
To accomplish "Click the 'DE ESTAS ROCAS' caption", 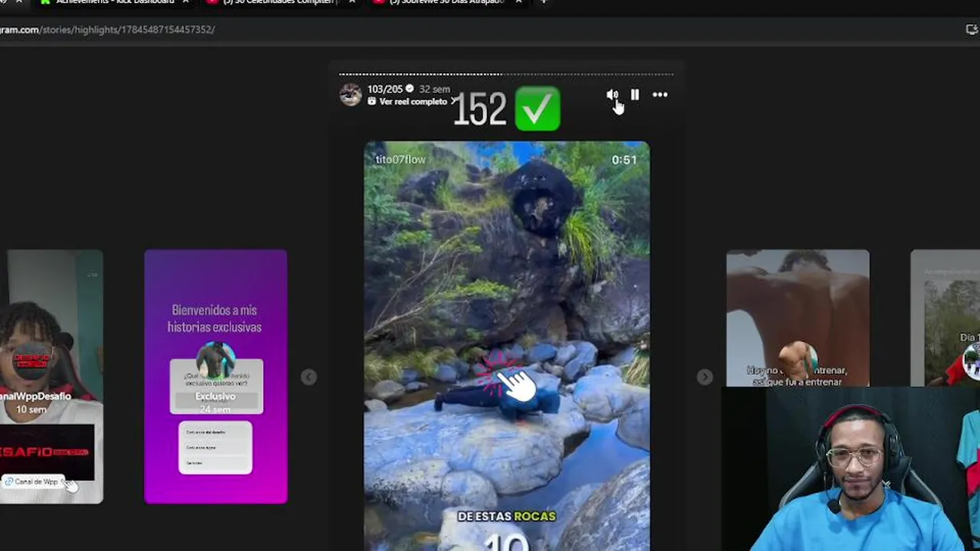I will [x=506, y=517].
